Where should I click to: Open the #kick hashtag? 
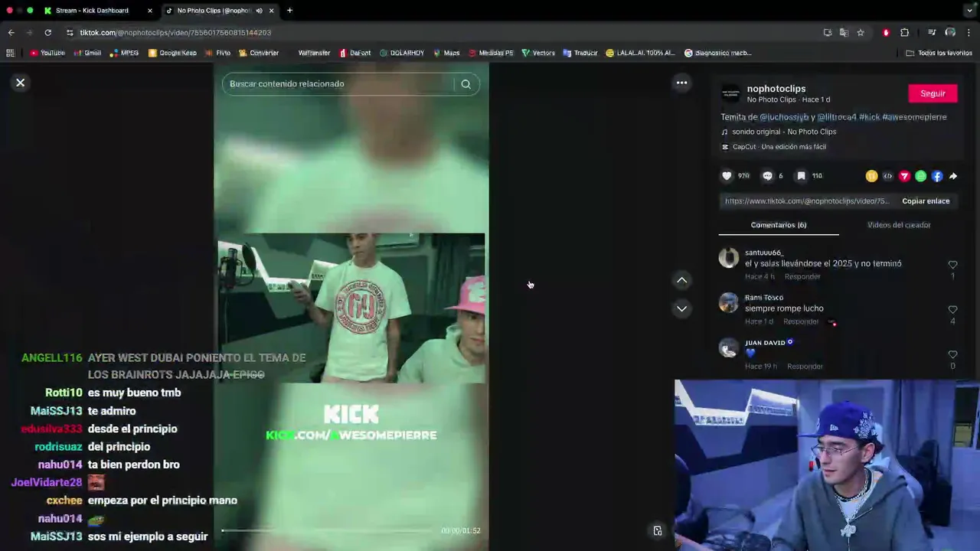[869, 117]
